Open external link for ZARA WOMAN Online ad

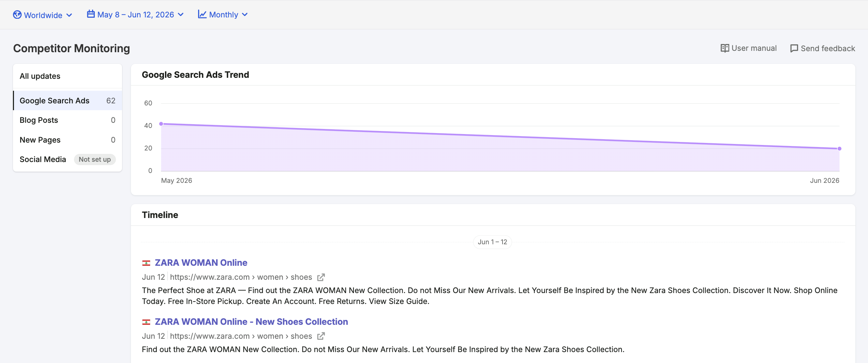[321, 277]
